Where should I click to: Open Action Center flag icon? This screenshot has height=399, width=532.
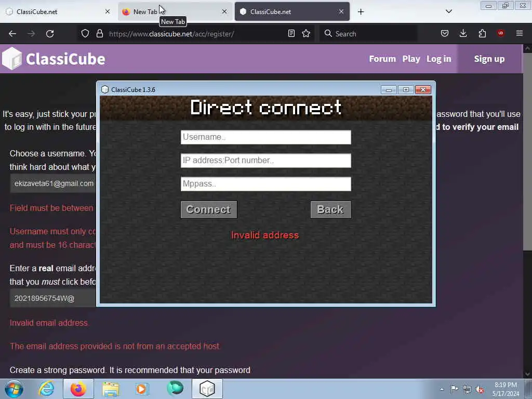coord(454,389)
